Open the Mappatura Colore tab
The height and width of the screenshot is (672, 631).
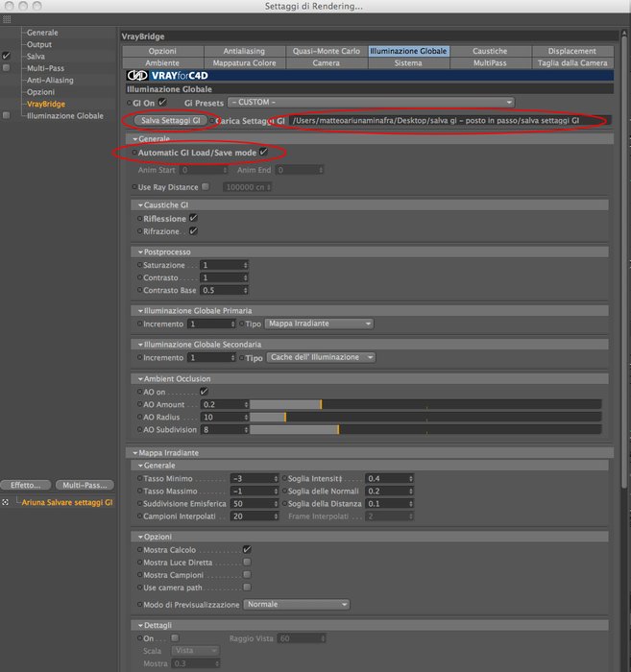pos(244,63)
